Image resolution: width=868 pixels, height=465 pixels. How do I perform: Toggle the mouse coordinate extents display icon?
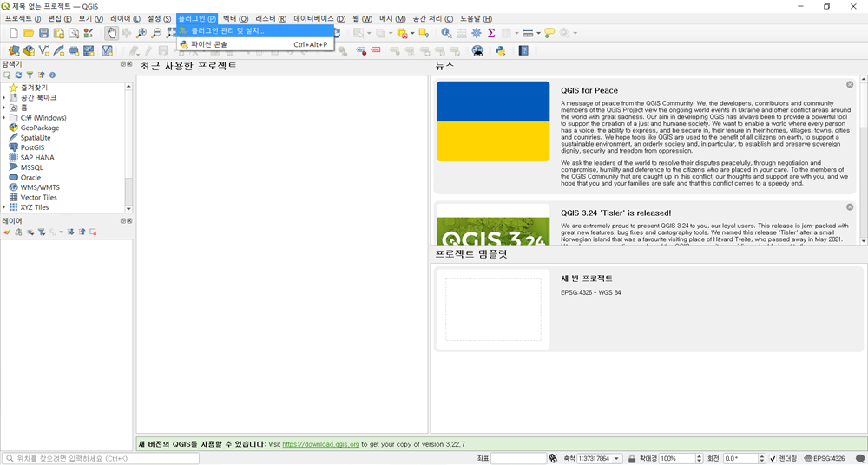pos(553,458)
